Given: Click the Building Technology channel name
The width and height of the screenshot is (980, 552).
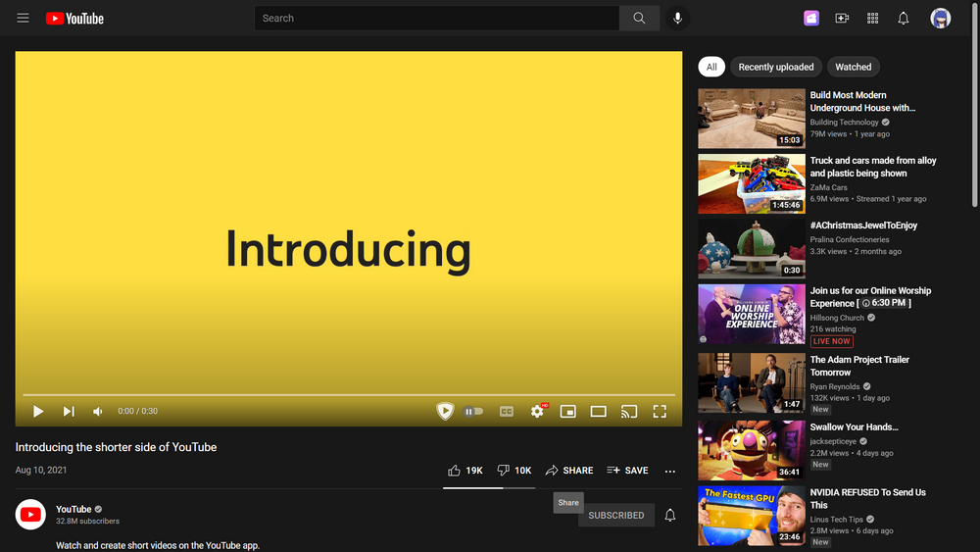Looking at the screenshot, I should 845,123.
